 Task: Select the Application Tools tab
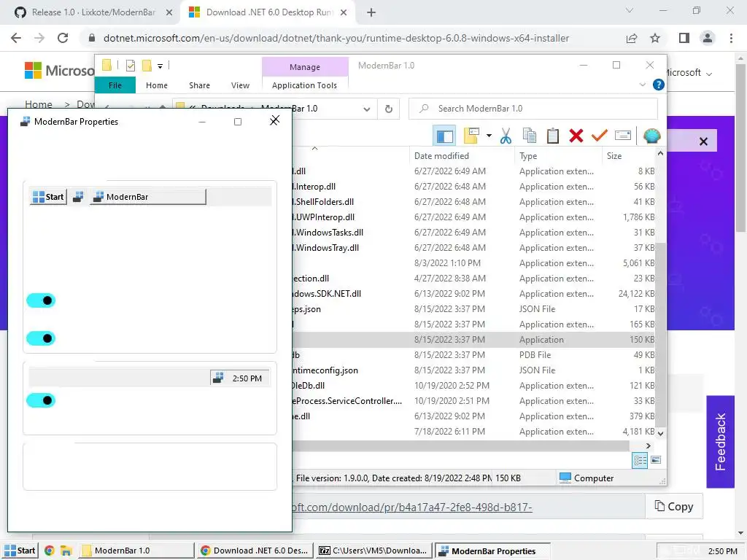304,85
